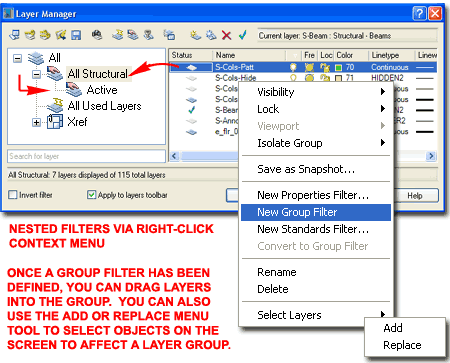Toggle the lock icon on S-Cols-Patt row
The width and height of the screenshot is (450, 363).
tap(324, 67)
